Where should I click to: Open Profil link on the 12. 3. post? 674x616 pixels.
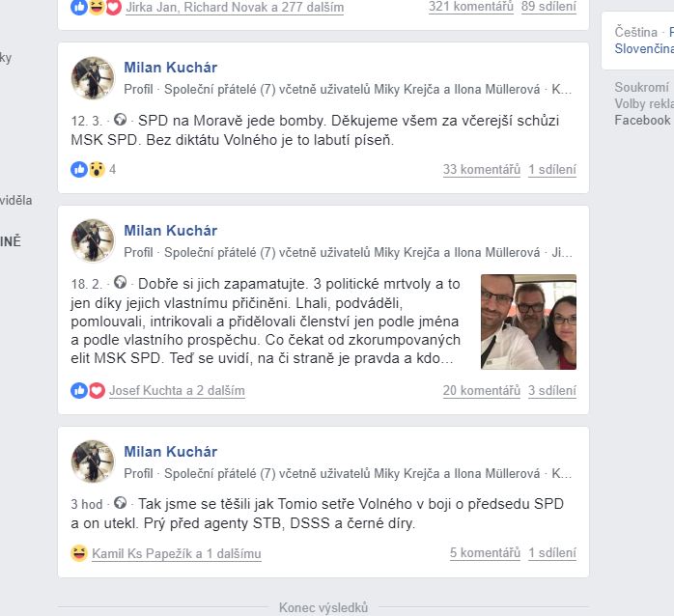138,90
